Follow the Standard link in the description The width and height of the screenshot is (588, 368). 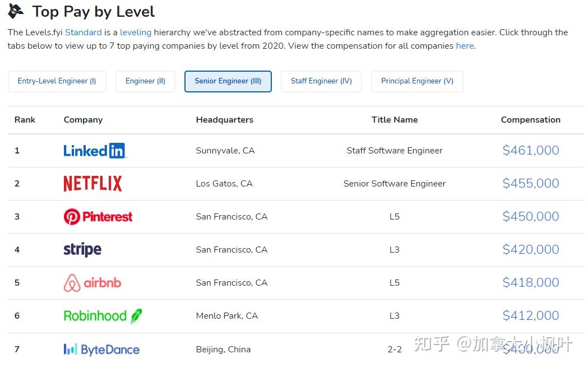pos(84,32)
